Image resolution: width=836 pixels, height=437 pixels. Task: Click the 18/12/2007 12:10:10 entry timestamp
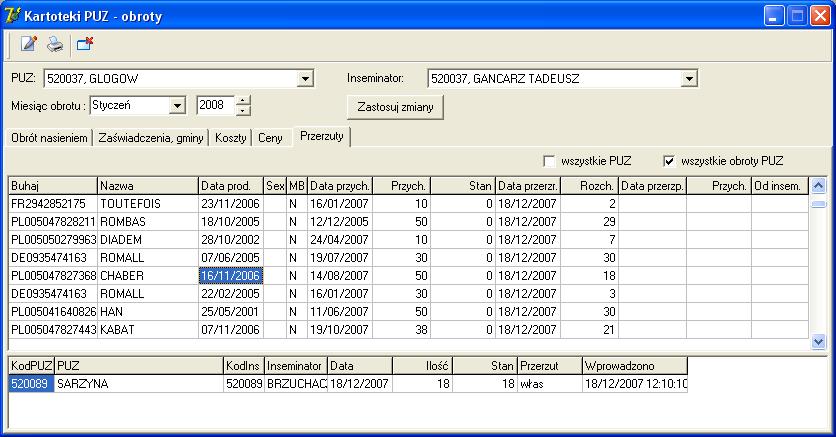coord(634,384)
